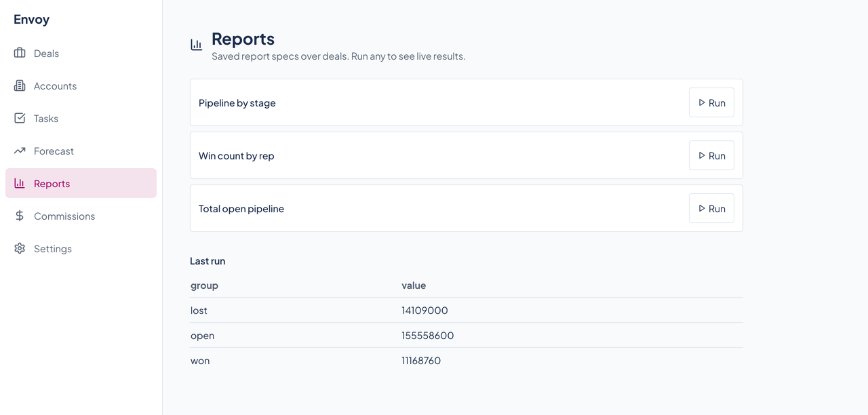This screenshot has height=415, width=868.
Task: Click the value column header
Action: tap(414, 285)
